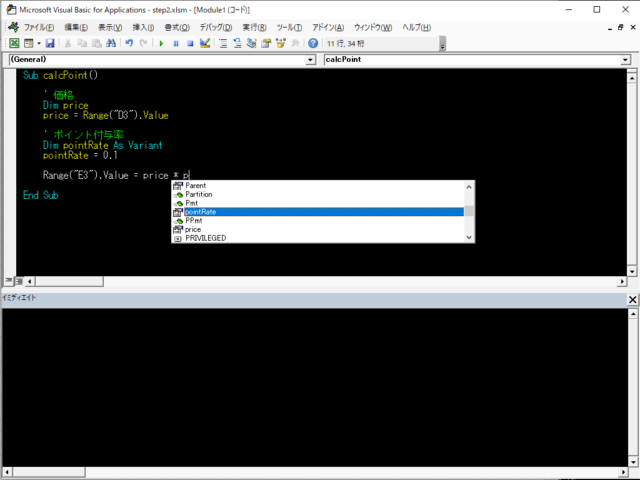Click the blue Help question mark icon
Screen dimensions: 640x480
coord(313,44)
